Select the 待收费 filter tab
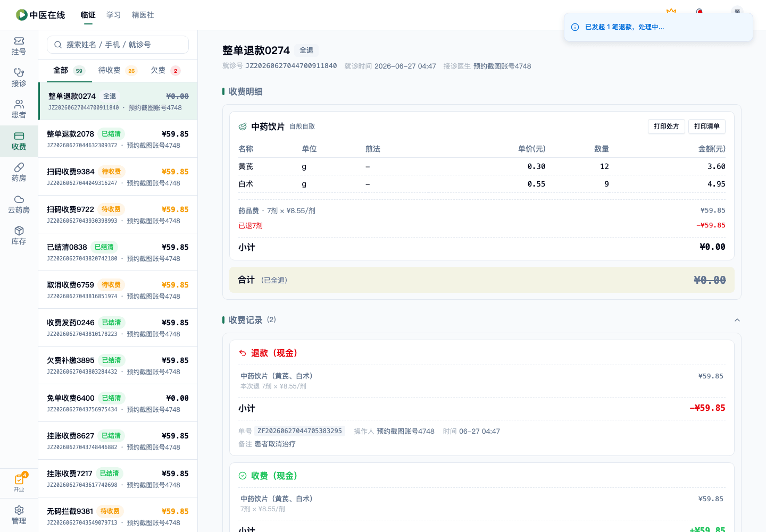Image resolution: width=766 pixels, height=532 pixels. [x=118, y=70]
